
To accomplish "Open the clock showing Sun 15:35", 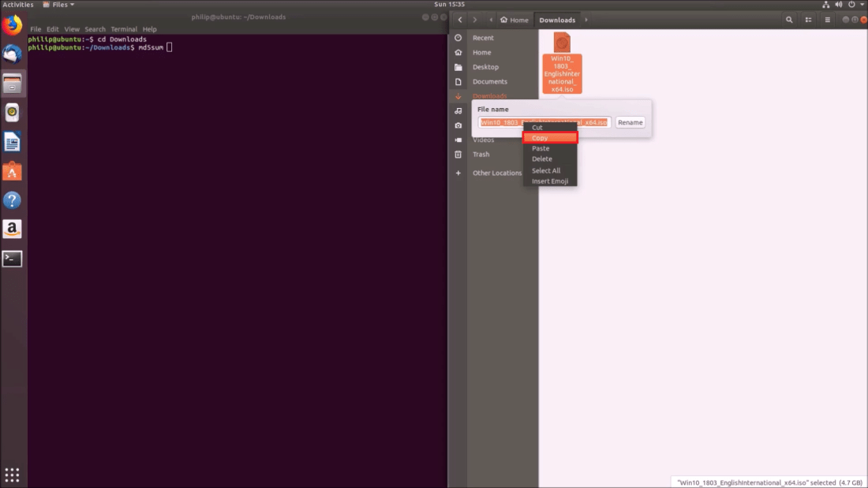I will coord(449,5).
